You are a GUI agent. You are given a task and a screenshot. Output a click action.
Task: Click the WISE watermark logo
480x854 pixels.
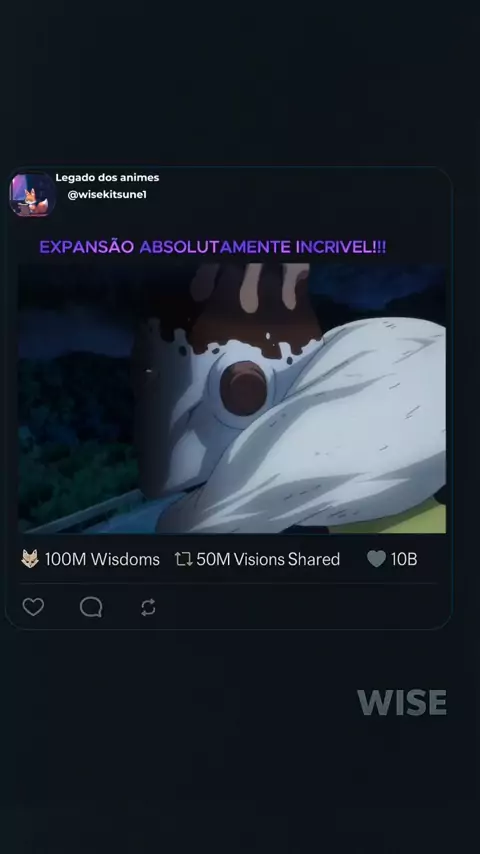pyautogui.click(x=402, y=703)
